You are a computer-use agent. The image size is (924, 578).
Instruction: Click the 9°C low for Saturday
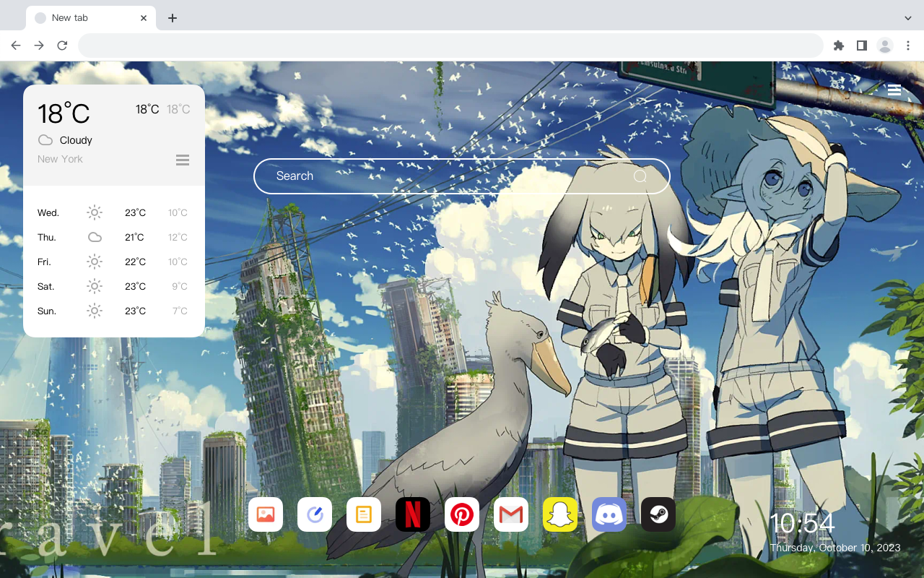tap(180, 286)
